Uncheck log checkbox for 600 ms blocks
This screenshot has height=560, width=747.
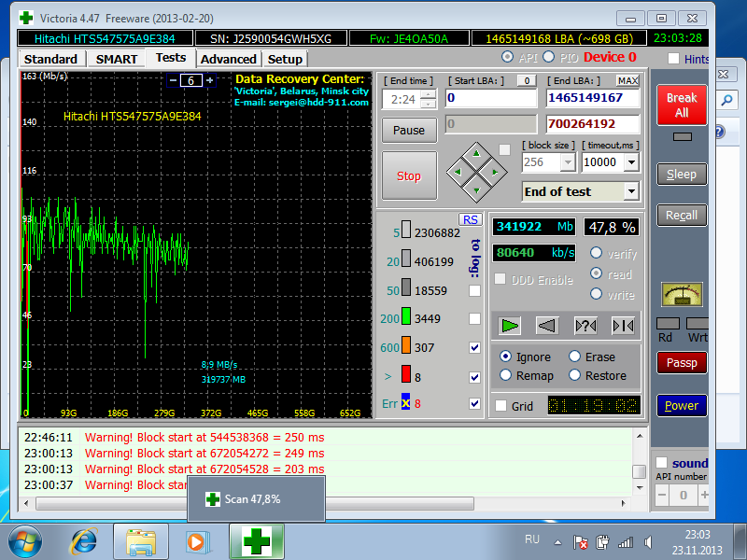(x=474, y=347)
